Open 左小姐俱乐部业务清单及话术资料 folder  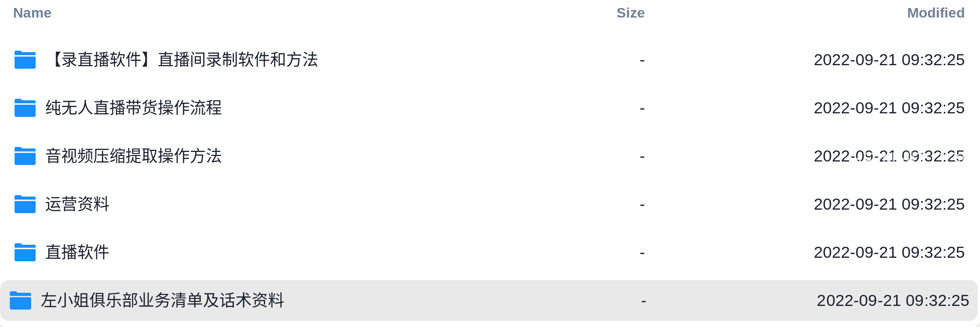tap(163, 300)
